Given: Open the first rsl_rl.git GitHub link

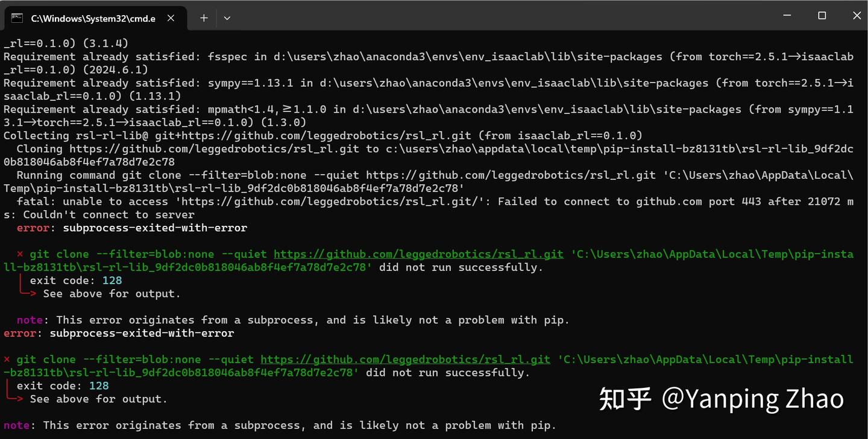Looking at the screenshot, I should pyautogui.click(x=418, y=254).
